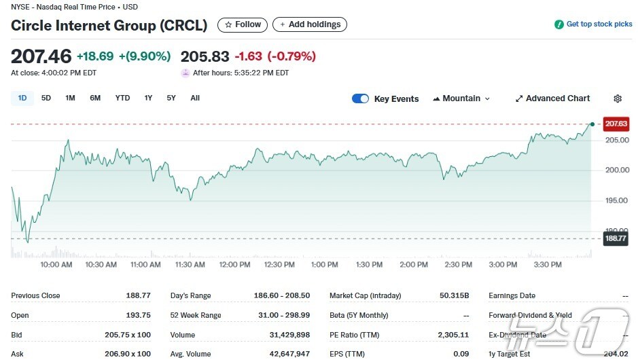Switch to the 5D time range
The width and height of the screenshot is (638, 364).
coord(46,98)
